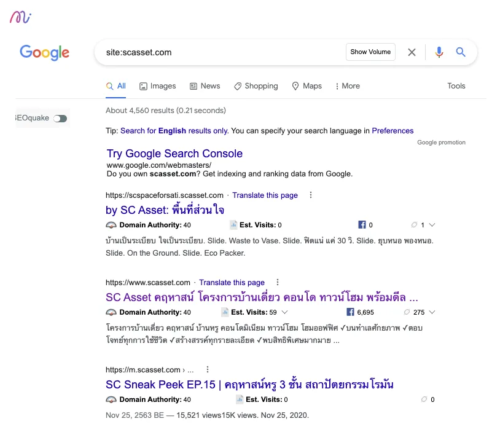Open the SC Asset คฤหาสน์ result title

click(262, 297)
